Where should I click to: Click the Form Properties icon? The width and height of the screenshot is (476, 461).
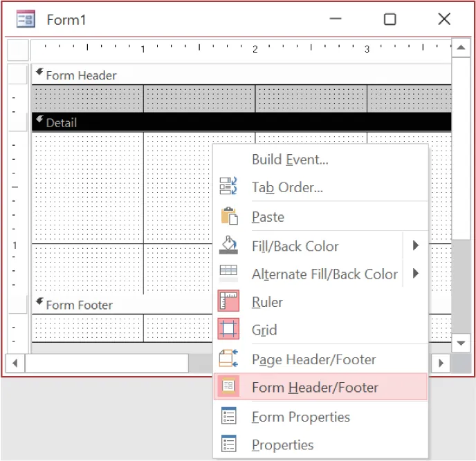click(x=228, y=417)
